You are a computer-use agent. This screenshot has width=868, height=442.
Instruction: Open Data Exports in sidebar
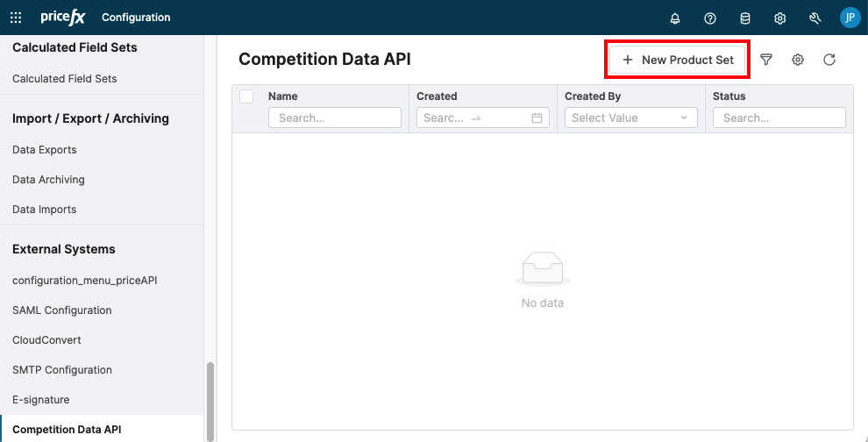(45, 150)
